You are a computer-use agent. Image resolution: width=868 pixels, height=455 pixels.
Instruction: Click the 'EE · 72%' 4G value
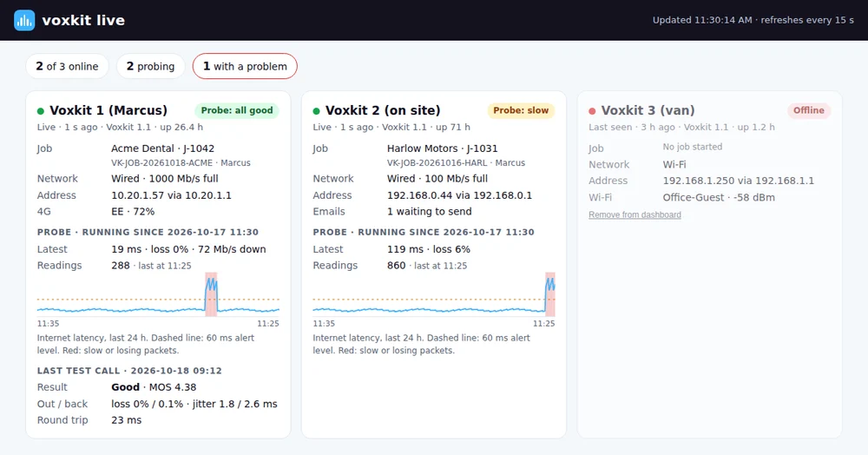click(133, 212)
